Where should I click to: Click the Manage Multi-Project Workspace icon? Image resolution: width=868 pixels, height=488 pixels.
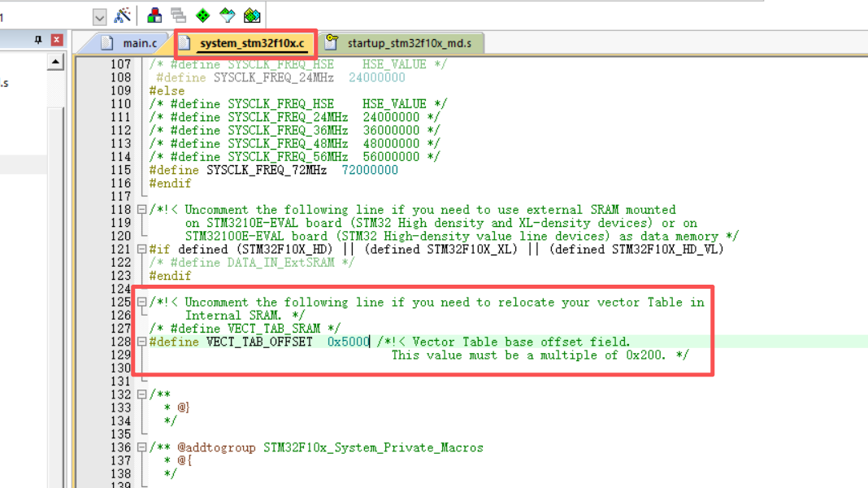pos(178,15)
